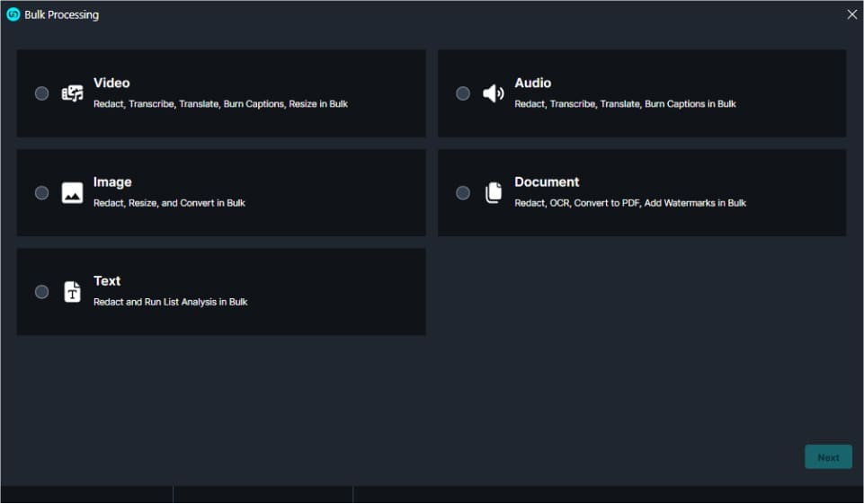Select the Text radio option

(x=41, y=292)
